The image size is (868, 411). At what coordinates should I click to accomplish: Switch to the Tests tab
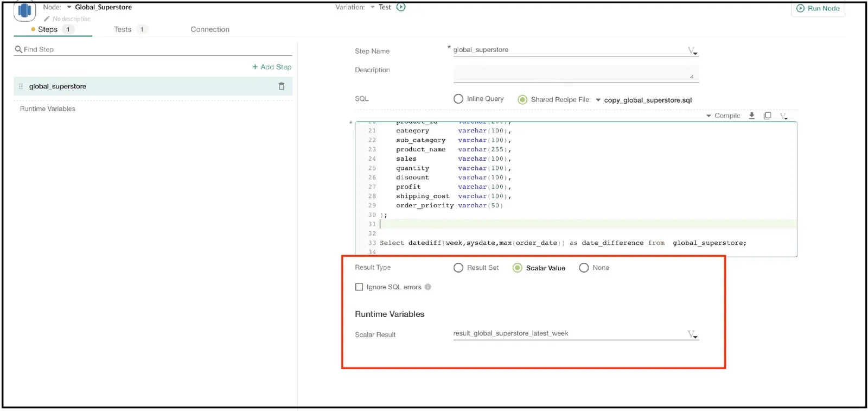(123, 29)
